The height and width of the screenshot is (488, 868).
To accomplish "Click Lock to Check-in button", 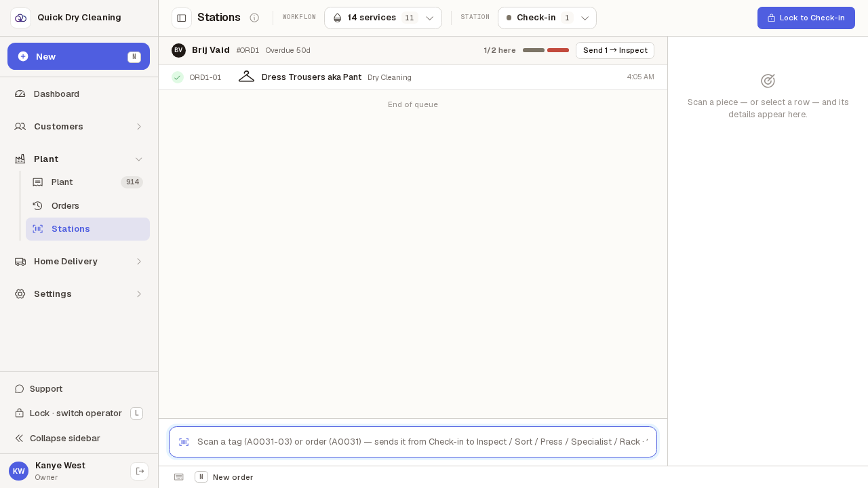I will click(806, 18).
